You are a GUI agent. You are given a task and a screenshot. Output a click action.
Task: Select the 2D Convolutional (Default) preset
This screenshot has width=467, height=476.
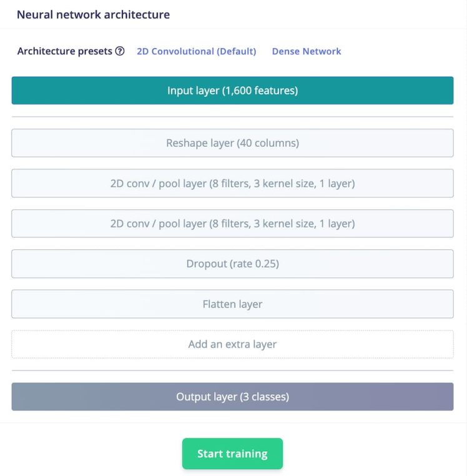point(196,51)
